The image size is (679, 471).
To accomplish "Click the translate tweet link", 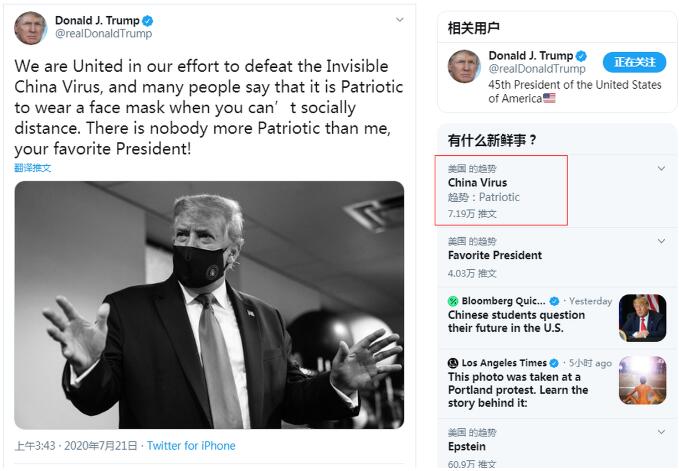I will (32, 168).
